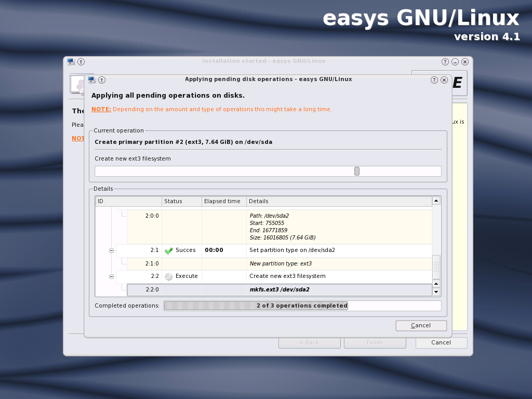The image size is (532, 399).
Task: Click the 'Execute' status text
Action: click(187, 276)
